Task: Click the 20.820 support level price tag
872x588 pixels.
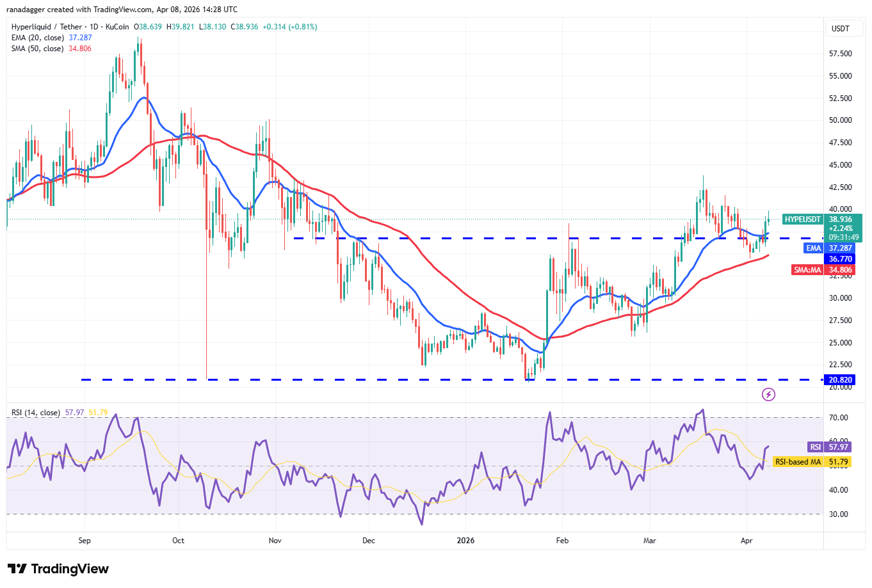Action: click(x=839, y=379)
